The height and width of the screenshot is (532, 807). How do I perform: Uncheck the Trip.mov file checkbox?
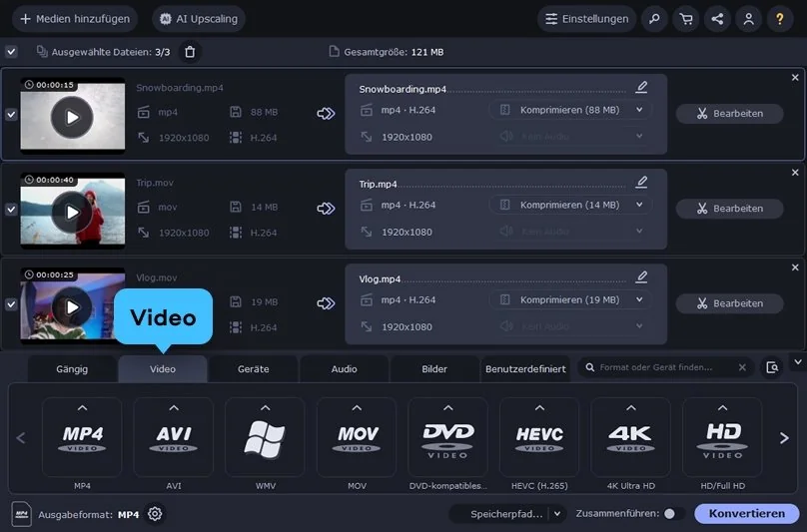(11, 210)
